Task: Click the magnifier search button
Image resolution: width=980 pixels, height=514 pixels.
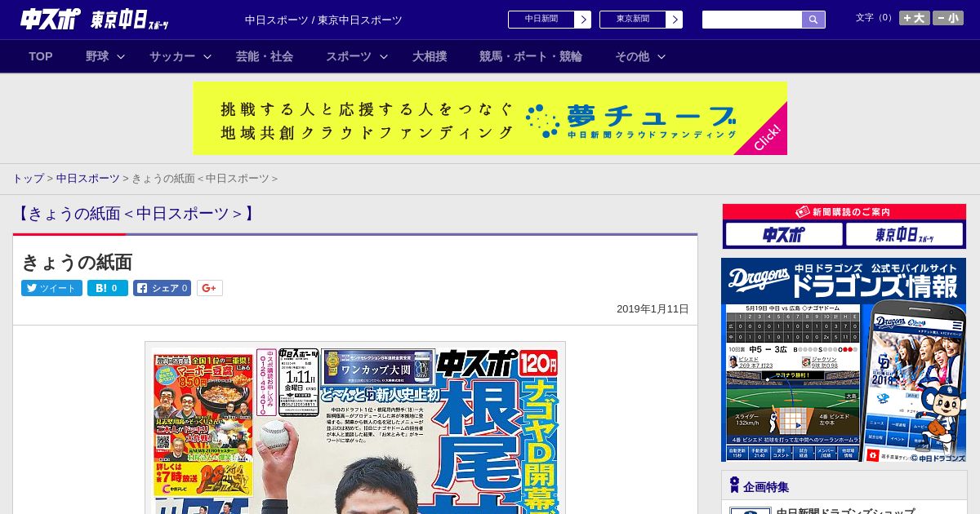Action: (813, 20)
